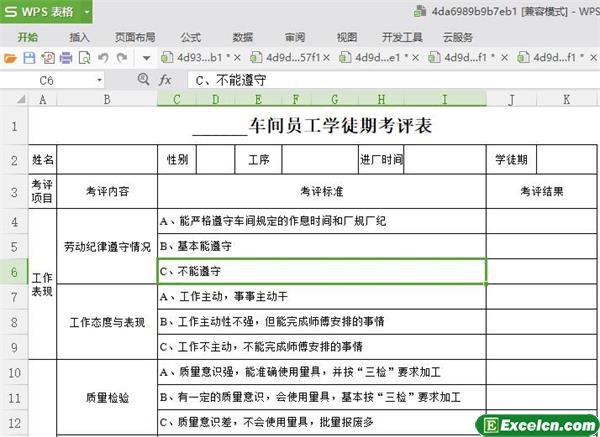Switch to the 数据 ribbon tab
The image size is (600, 437).
(243, 37)
